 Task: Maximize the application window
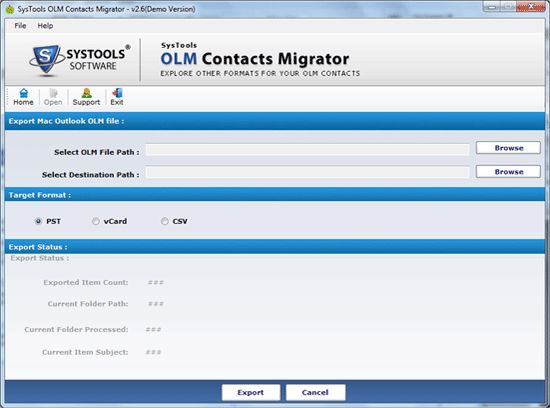coord(508,7)
